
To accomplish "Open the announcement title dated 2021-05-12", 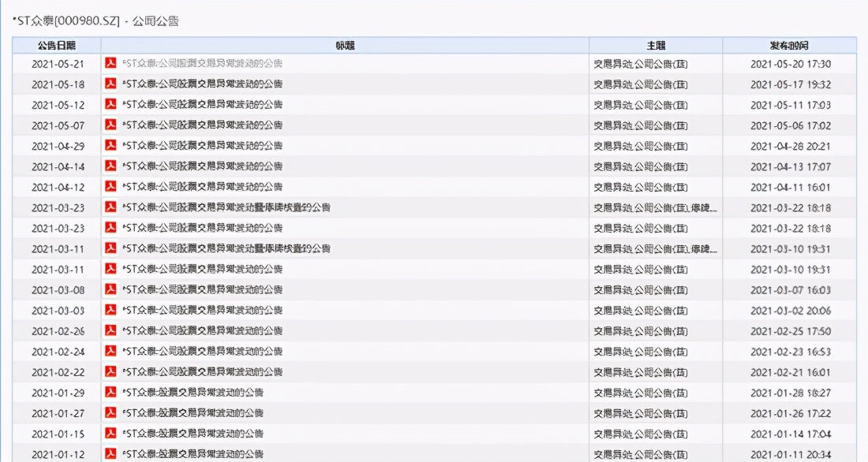I will (202, 105).
